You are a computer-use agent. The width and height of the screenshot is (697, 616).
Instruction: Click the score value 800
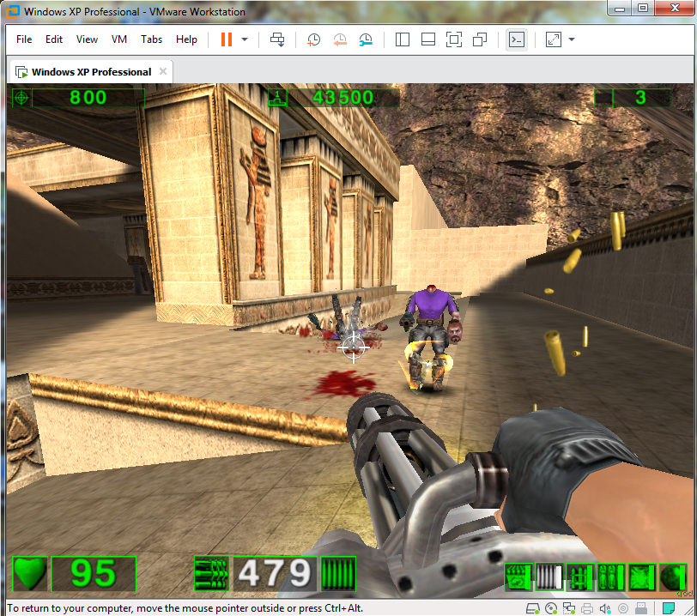pyautogui.click(x=88, y=97)
